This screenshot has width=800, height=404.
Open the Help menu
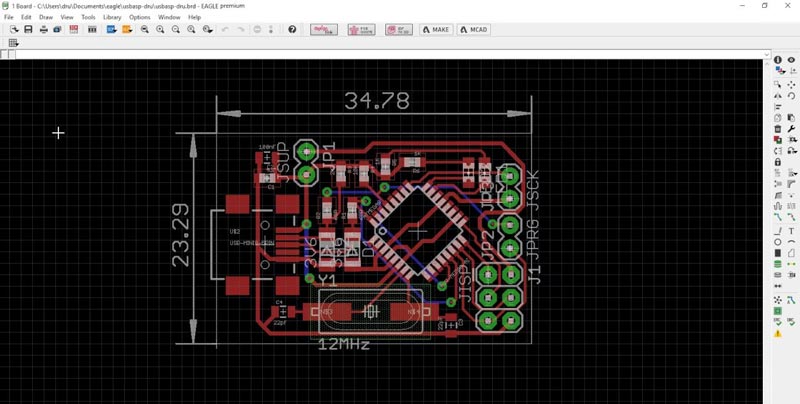pyautogui.click(x=194, y=17)
